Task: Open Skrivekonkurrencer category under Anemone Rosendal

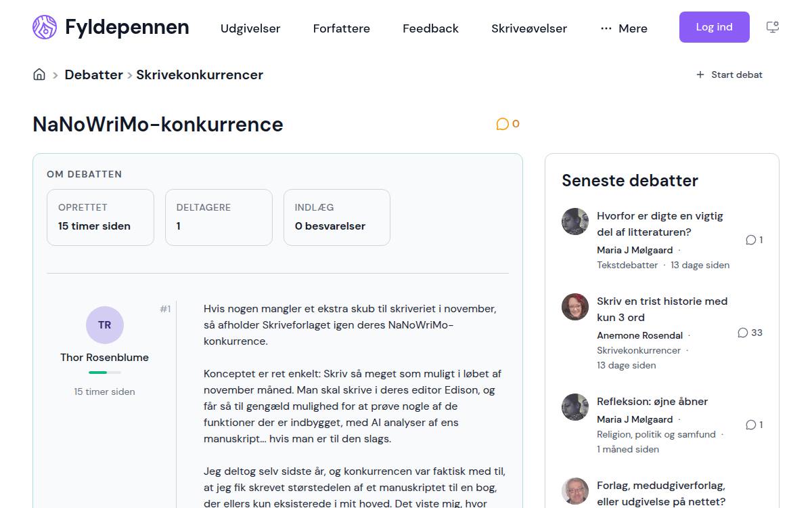Action: tap(639, 350)
